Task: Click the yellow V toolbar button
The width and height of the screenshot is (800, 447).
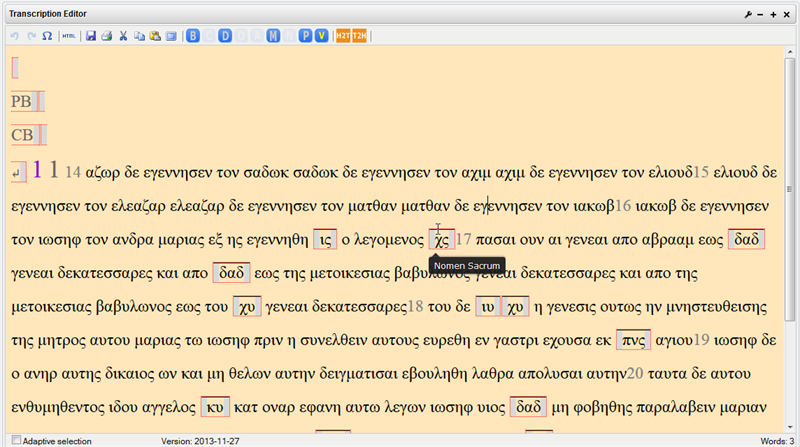Action: coord(321,36)
